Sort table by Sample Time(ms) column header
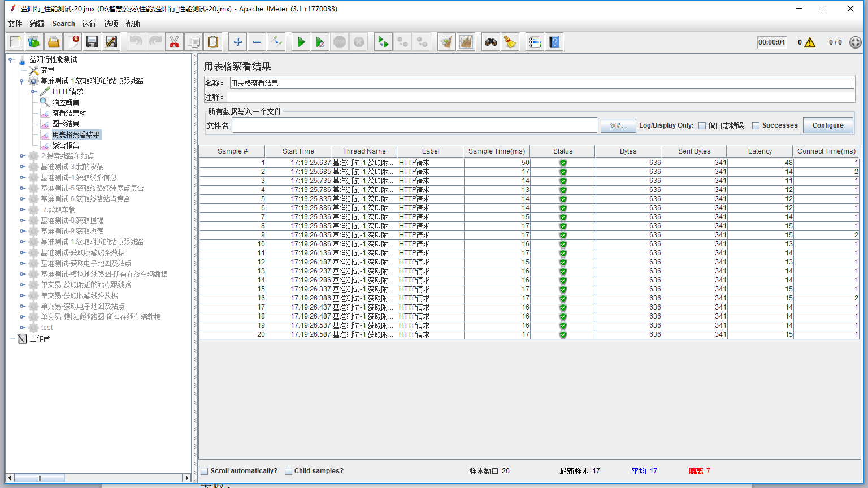Image resolution: width=868 pixels, height=488 pixels. [x=497, y=151]
